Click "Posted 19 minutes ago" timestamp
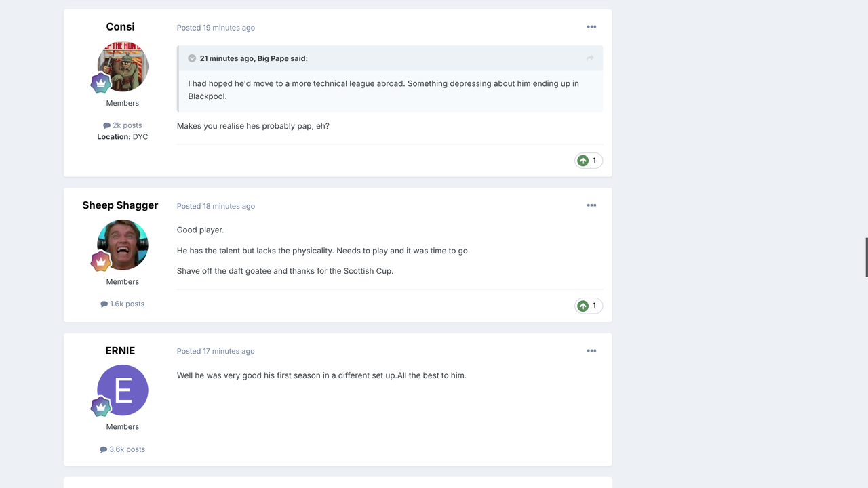The width and height of the screenshot is (868, 488). click(216, 28)
